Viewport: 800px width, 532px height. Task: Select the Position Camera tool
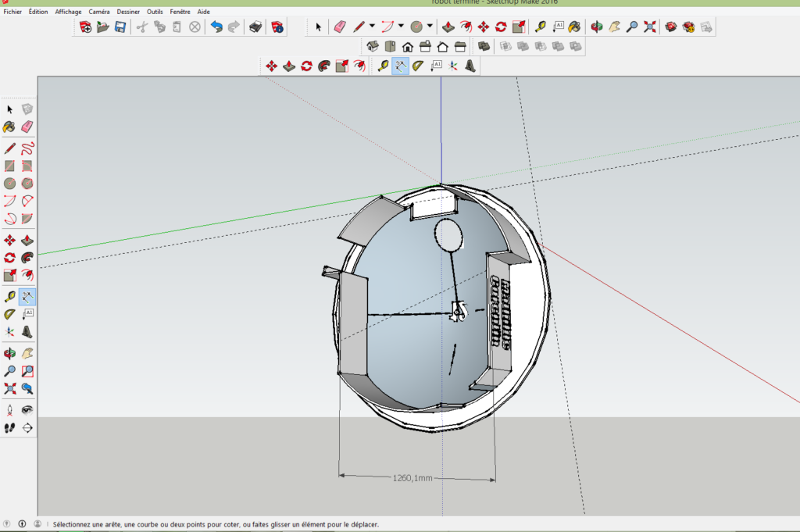pyautogui.click(x=9, y=410)
